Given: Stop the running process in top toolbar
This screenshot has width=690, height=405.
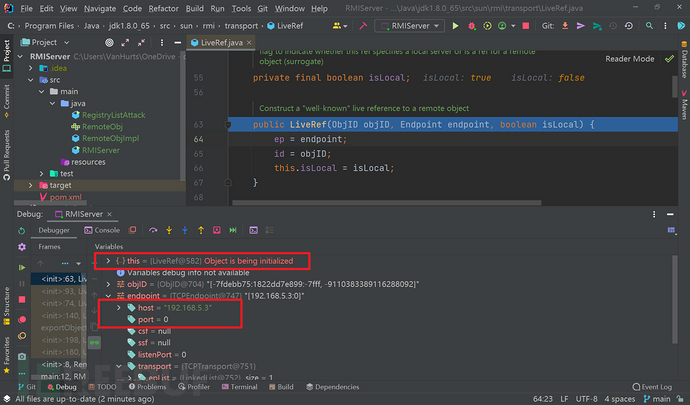Looking at the screenshot, I should tap(525, 26).
